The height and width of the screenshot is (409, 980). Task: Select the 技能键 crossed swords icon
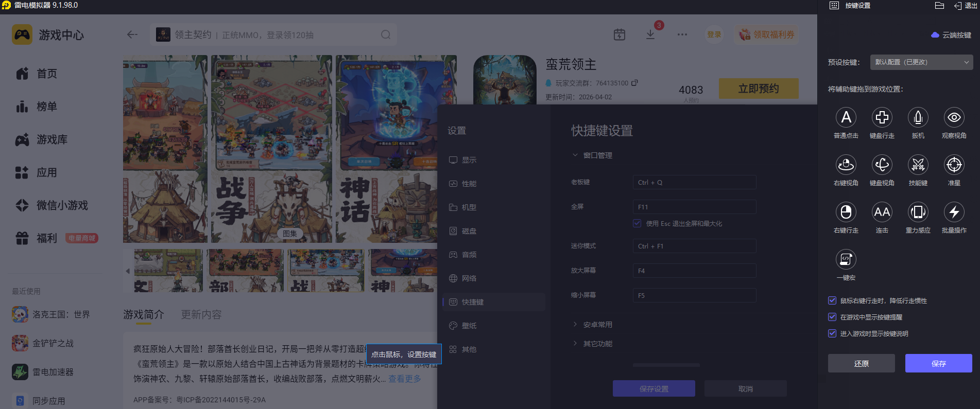pyautogui.click(x=918, y=165)
